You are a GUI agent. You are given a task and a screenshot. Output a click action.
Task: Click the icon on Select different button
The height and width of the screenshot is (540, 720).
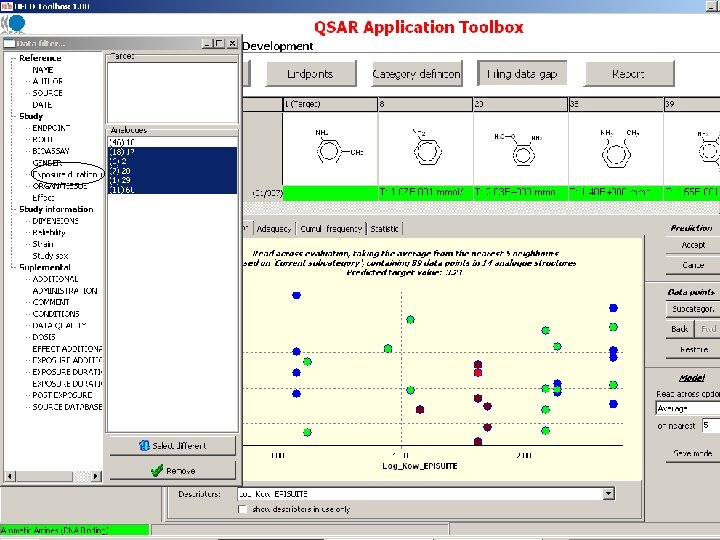pyautogui.click(x=144, y=445)
